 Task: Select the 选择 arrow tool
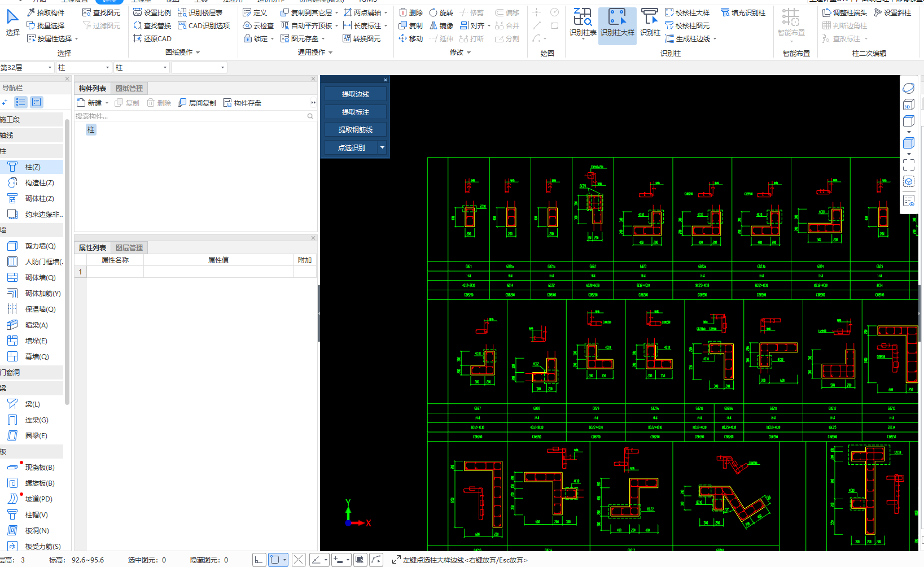tap(12, 23)
